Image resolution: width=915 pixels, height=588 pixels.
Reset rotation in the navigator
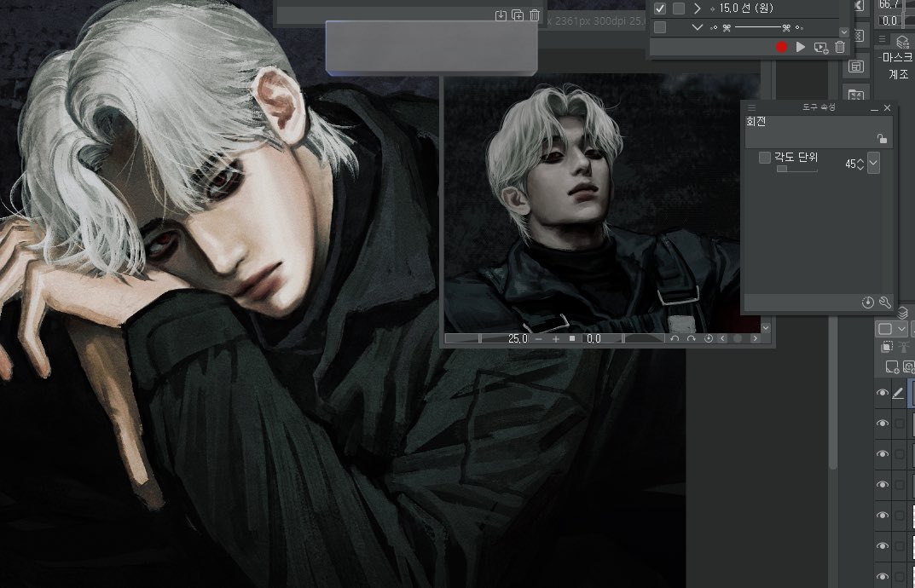click(x=709, y=338)
